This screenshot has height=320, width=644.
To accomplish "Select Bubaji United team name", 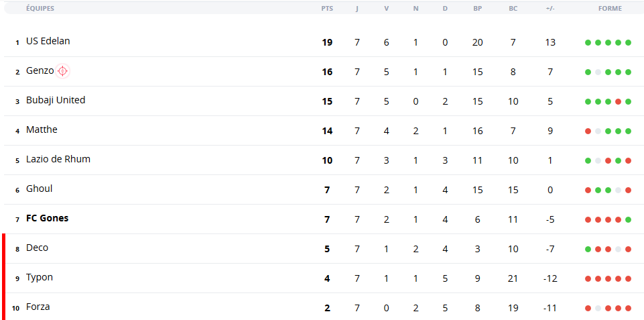I will pyautogui.click(x=56, y=100).
